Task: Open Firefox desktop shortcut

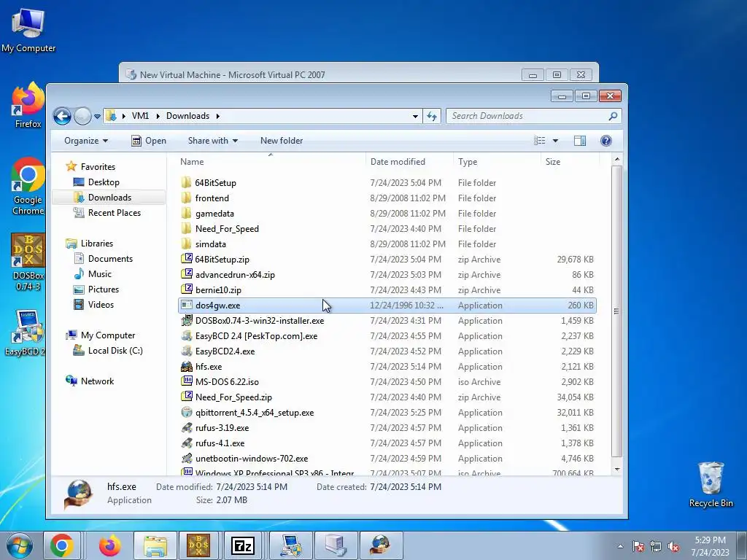Action: point(28,106)
